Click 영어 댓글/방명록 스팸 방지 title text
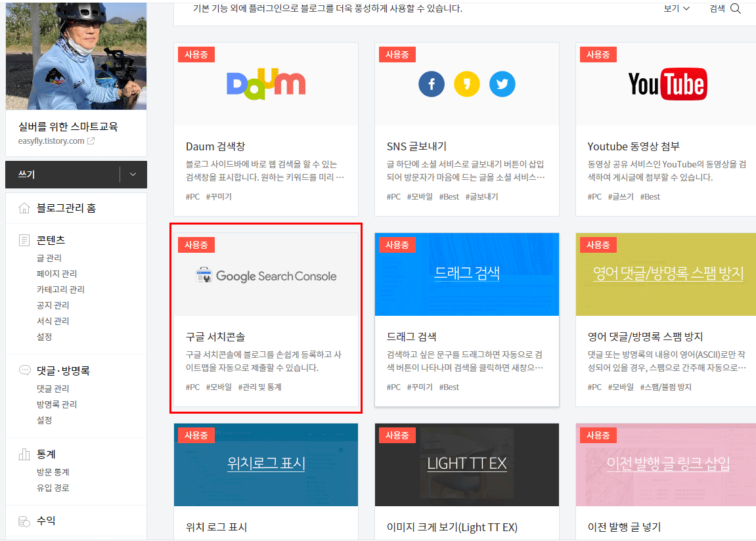The image size is (756, 541). coord(645,337)
